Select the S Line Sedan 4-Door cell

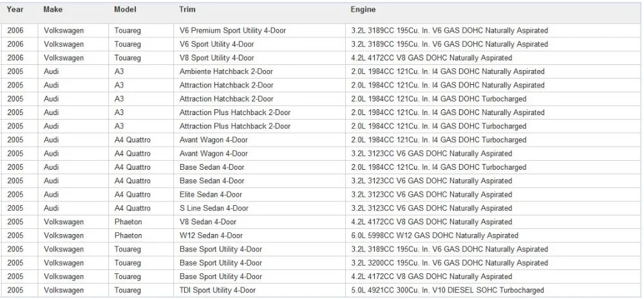point(260,208)
